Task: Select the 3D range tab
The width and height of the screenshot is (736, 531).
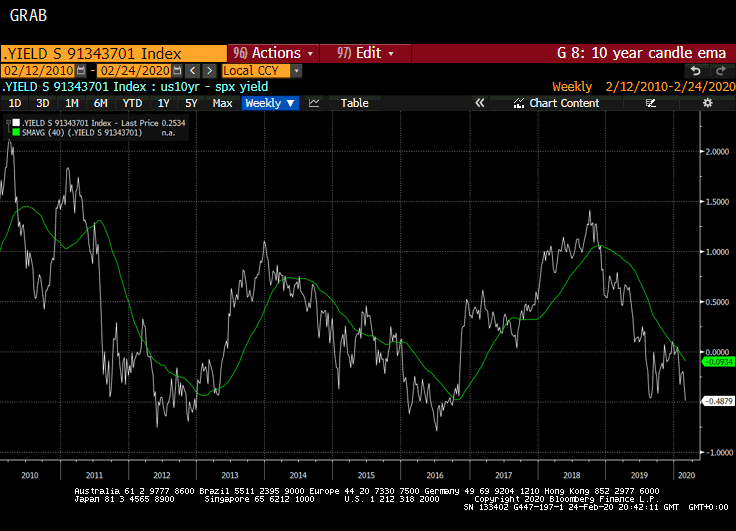Action: click(x=43, y=103)
